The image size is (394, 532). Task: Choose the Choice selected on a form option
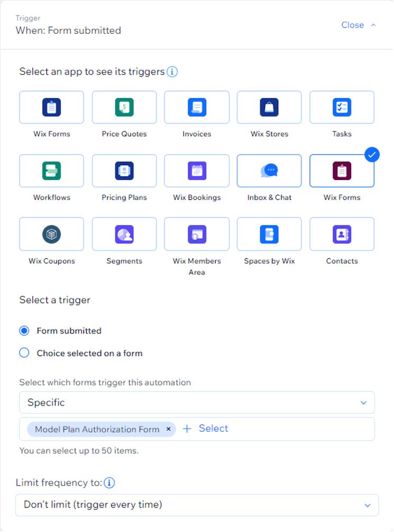tap(24, 352)
